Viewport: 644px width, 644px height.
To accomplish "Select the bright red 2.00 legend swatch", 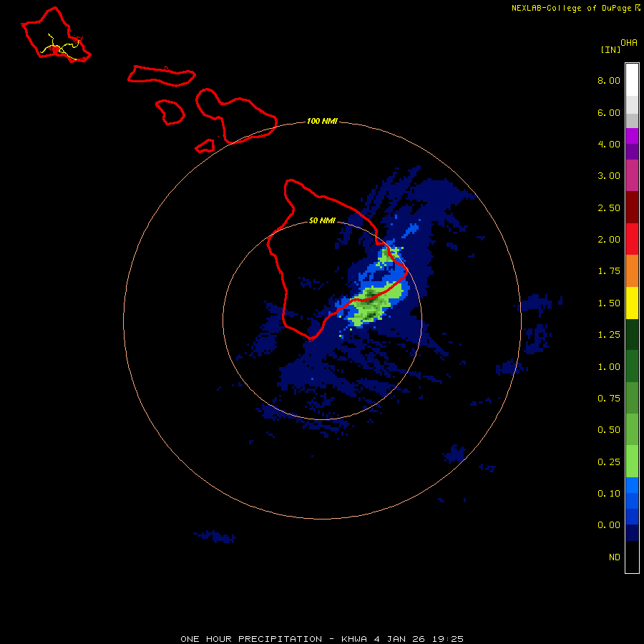I will (632, 239).
